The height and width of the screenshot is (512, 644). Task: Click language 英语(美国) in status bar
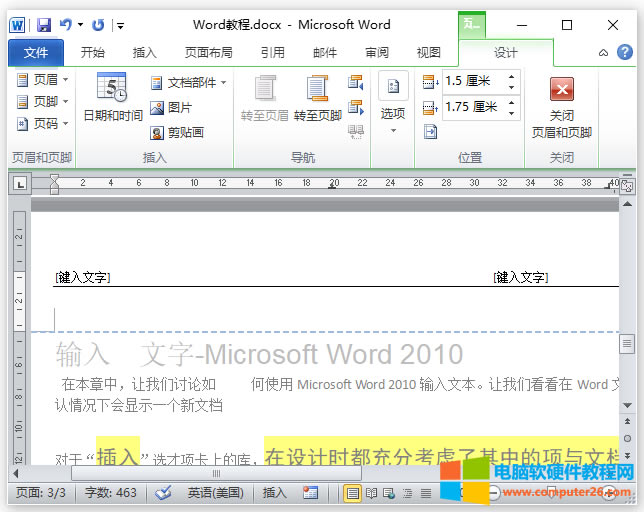216,492
